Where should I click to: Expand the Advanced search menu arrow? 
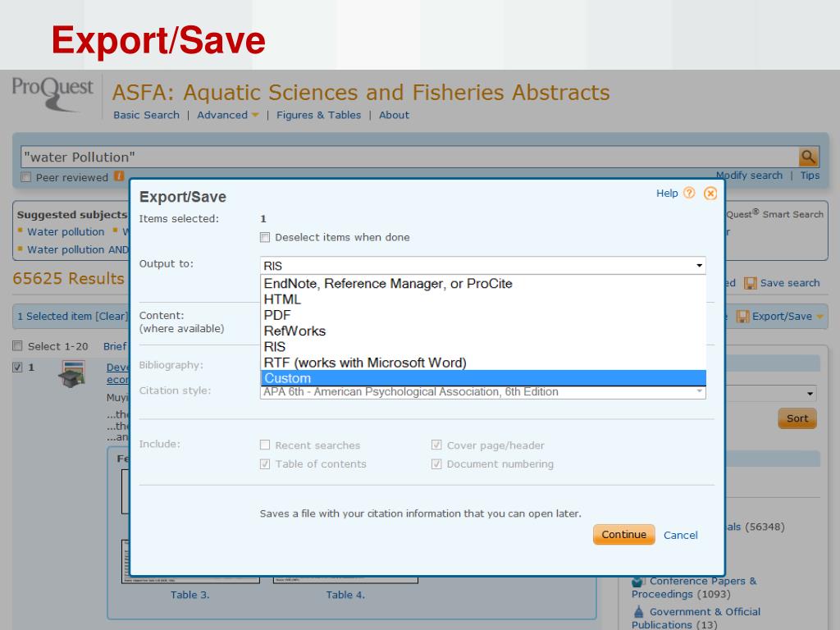pyautogui.click(x=255, y=115)
